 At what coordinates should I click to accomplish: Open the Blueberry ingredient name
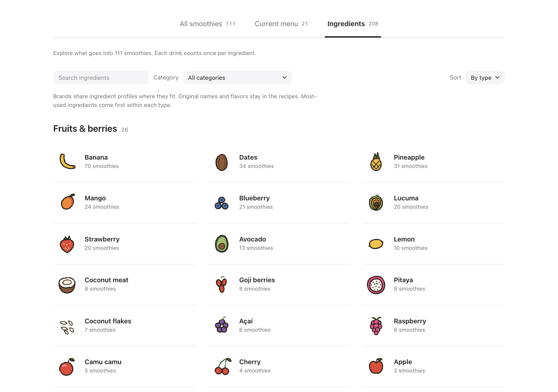255,198
